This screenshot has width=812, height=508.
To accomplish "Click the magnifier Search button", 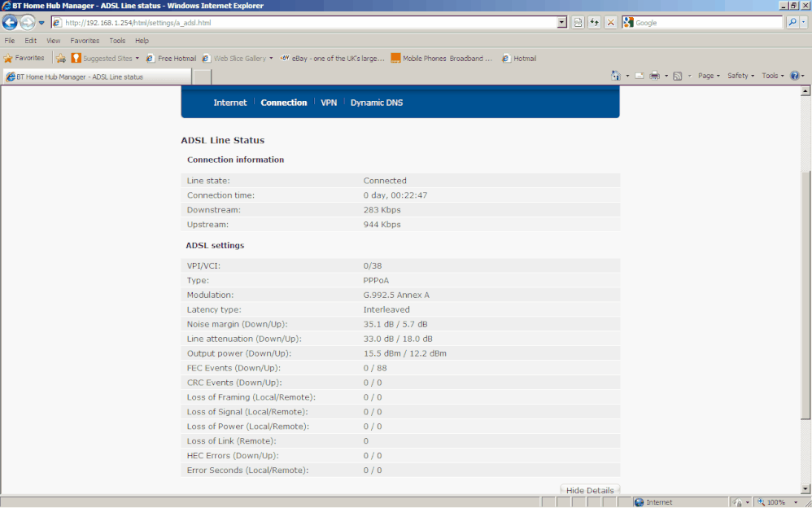I will (792, 23).
